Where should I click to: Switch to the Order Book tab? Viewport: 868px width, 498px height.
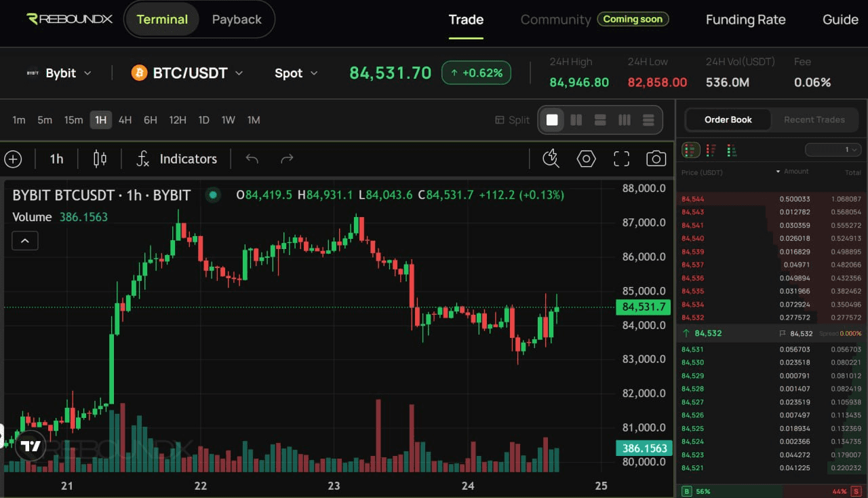tap(728, 119)
